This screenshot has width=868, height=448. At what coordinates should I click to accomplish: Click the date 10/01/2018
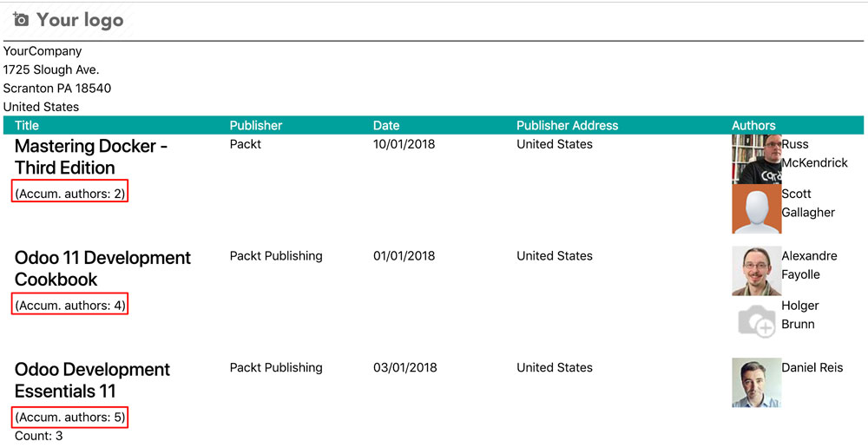pyautogui.click(x=404, y=144)
